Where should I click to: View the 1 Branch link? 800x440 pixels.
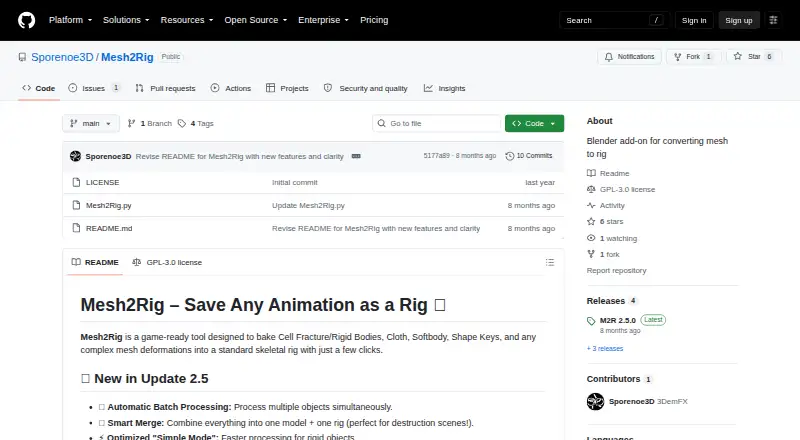149,124
